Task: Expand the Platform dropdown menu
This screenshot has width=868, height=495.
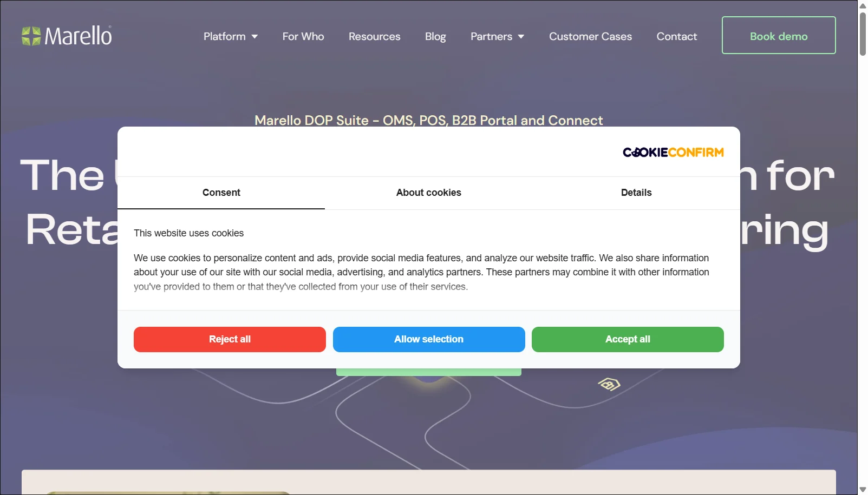Action: pyautogui.click(x=231, y=36)
